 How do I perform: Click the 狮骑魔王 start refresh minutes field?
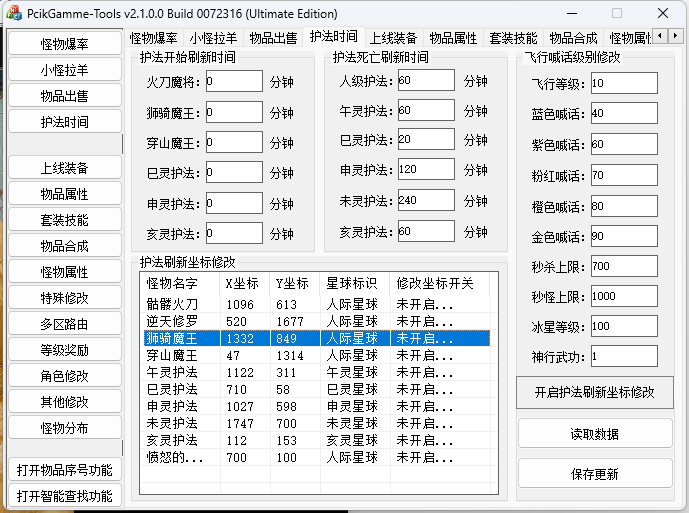click(234, 112)
